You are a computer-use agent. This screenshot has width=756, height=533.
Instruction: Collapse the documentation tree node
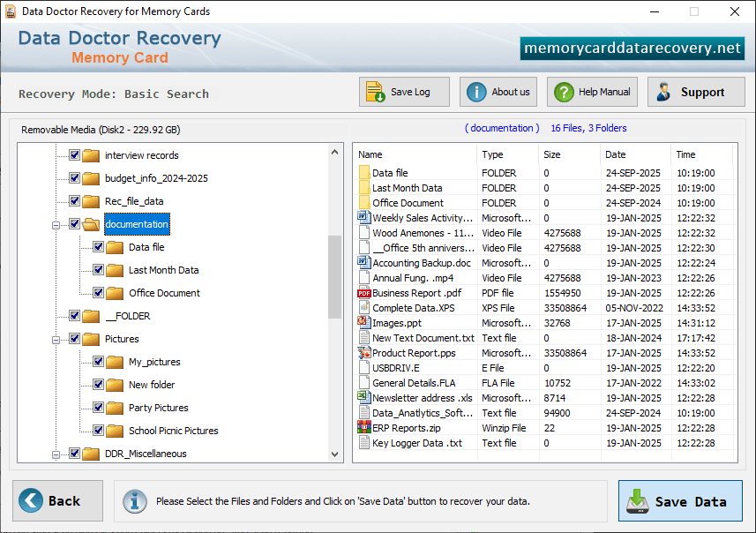coord(56,225)
